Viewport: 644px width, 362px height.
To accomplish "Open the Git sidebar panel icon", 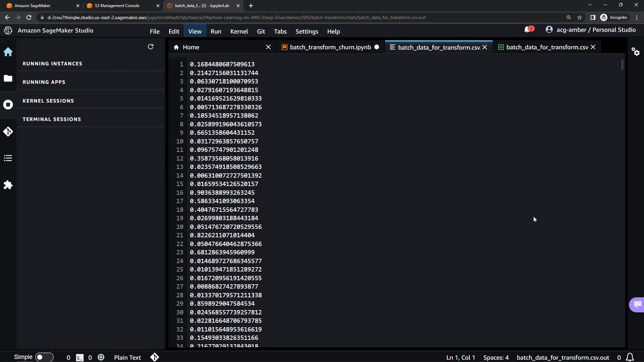I will (x=8, y=131).
